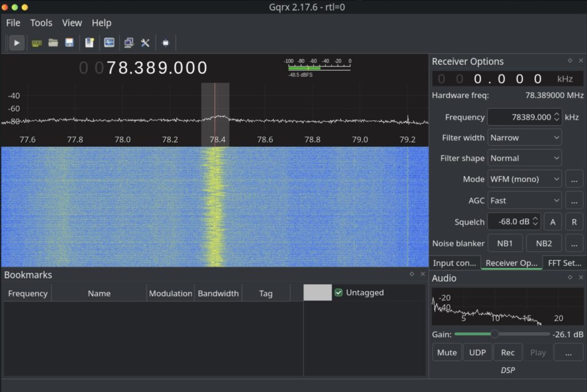This screenshot has height=392, width=587.
Task: Click the audio Gain slider handle
Action: click(x=495, y=334)
